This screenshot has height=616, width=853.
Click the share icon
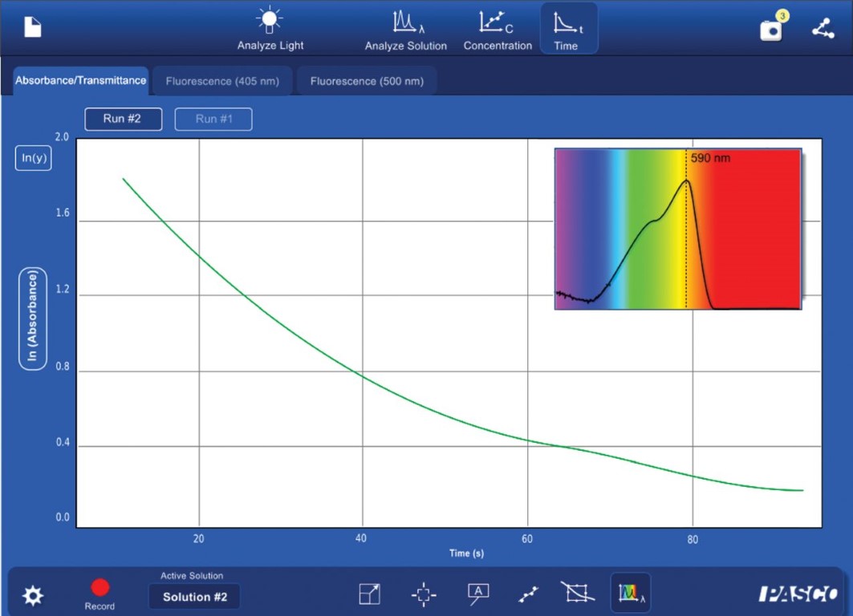823,29
